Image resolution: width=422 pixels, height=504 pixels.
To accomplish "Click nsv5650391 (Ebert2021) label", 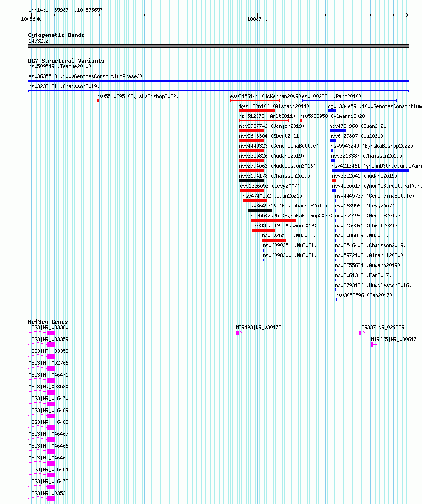I will click(366, 225).
